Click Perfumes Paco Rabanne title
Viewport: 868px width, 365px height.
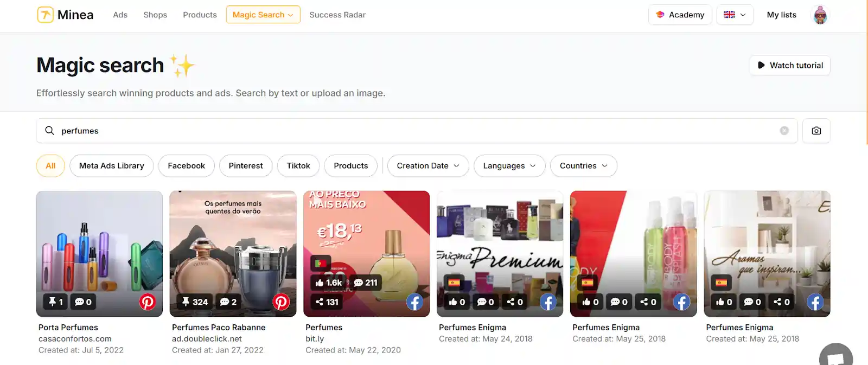click(x=219, y=328)
